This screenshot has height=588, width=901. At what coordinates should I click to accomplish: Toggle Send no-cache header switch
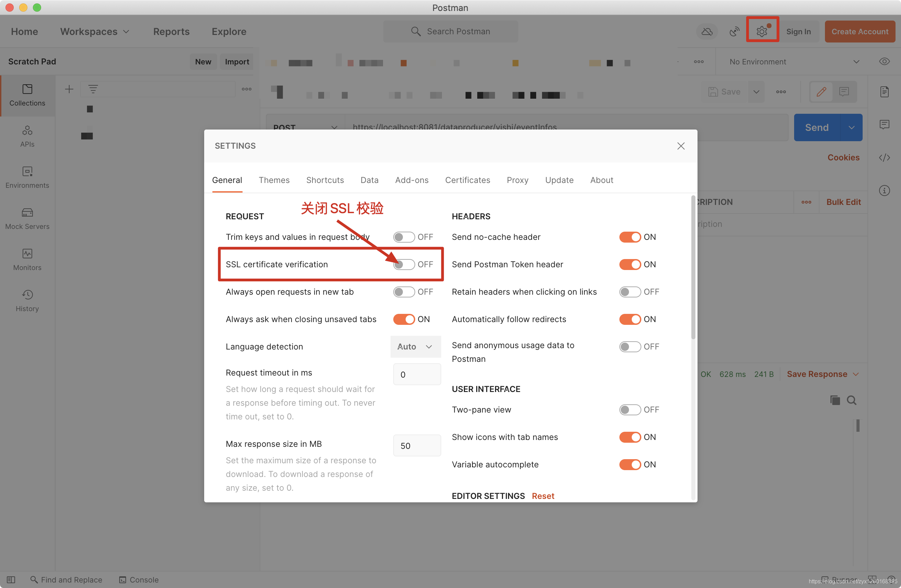coord(630,237)
